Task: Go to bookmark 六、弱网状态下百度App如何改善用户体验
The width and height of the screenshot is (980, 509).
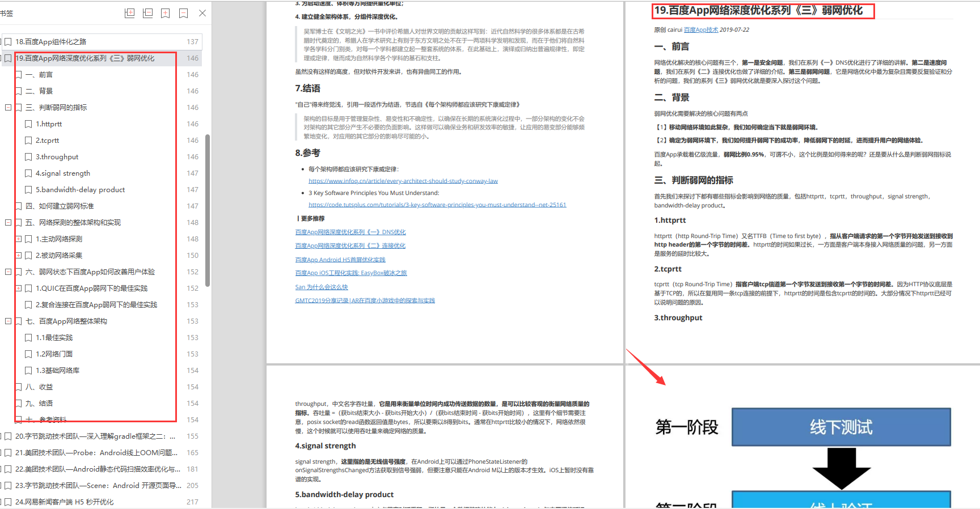Action: [90, 272]
